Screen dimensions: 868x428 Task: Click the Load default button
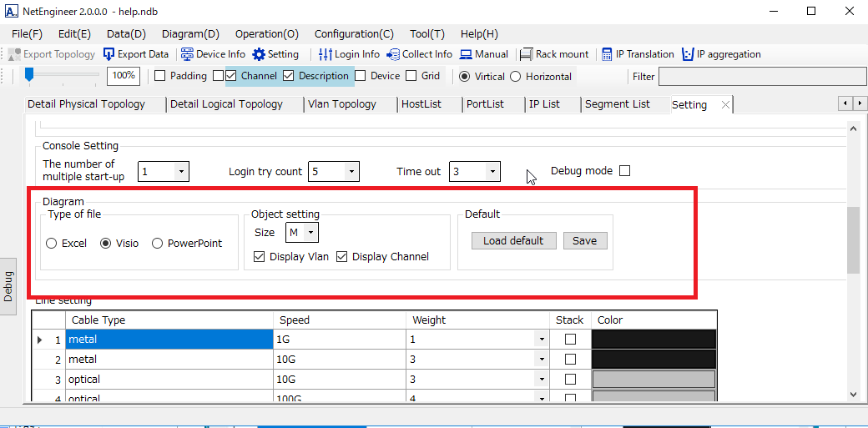point(513,240)
